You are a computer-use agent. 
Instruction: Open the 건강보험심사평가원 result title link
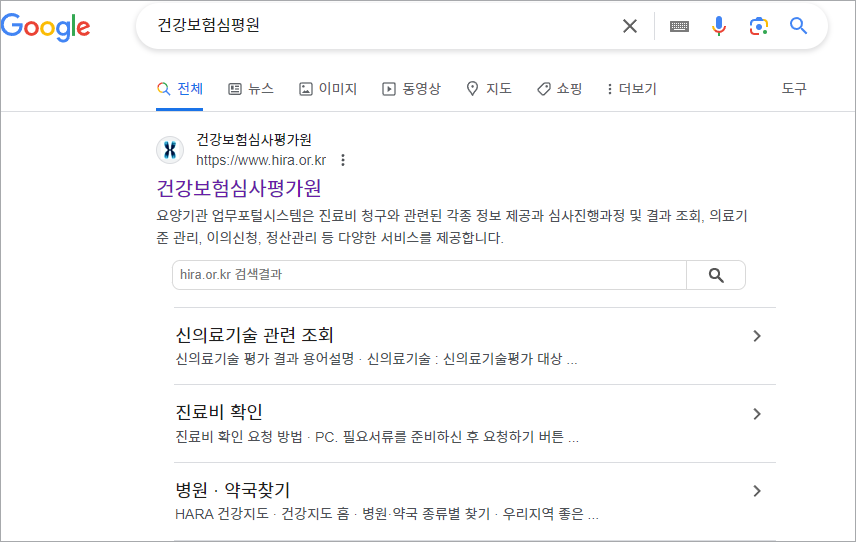coord(239,188)
